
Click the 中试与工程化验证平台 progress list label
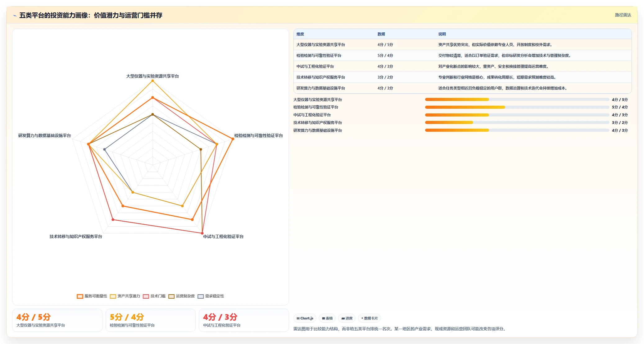pos(312,115)
